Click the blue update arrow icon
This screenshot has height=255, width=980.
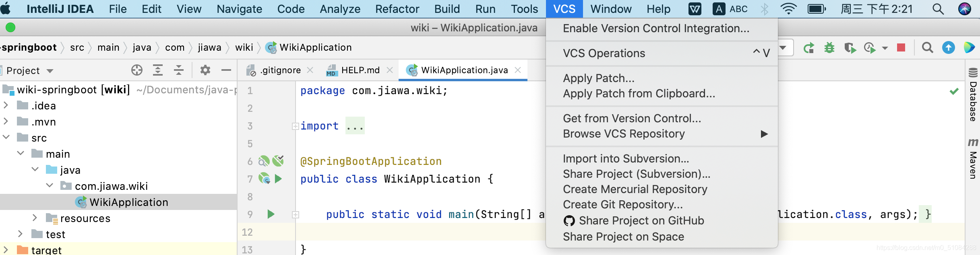tap(949, 48)
